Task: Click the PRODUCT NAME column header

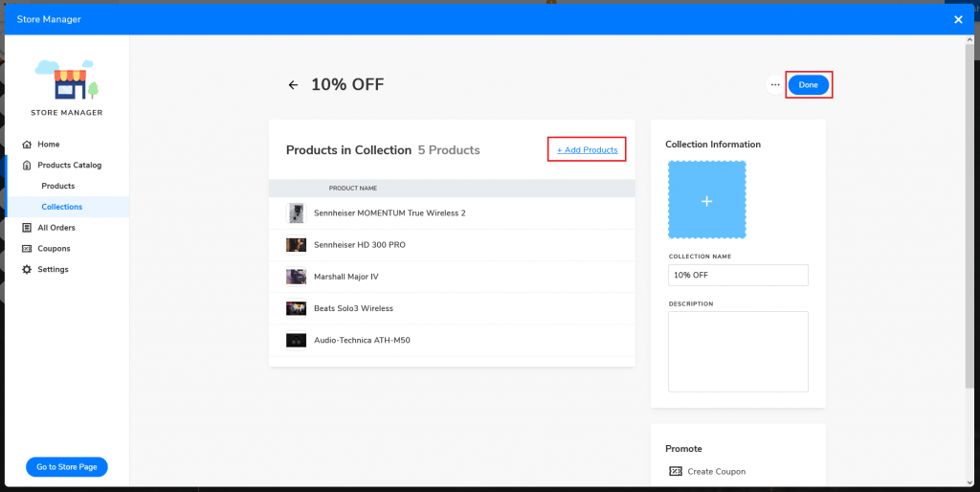Action: pyautogui.click(x=353, y=189)
